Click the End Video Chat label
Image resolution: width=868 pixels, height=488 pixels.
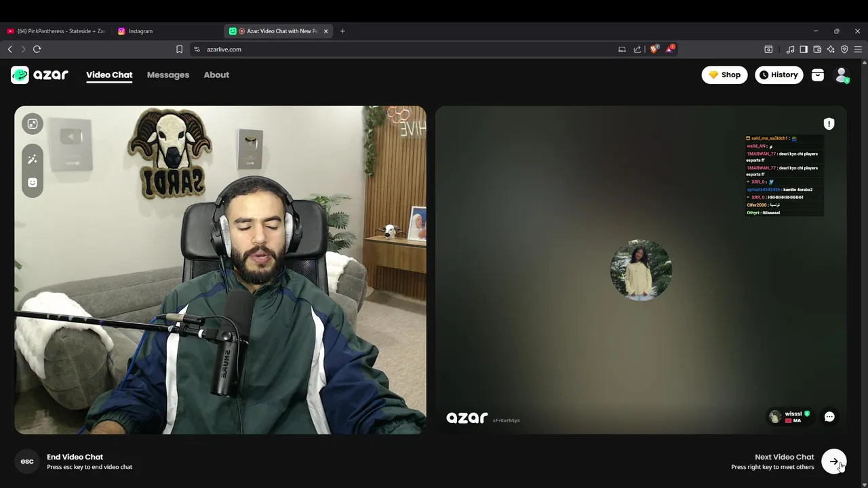75,457
